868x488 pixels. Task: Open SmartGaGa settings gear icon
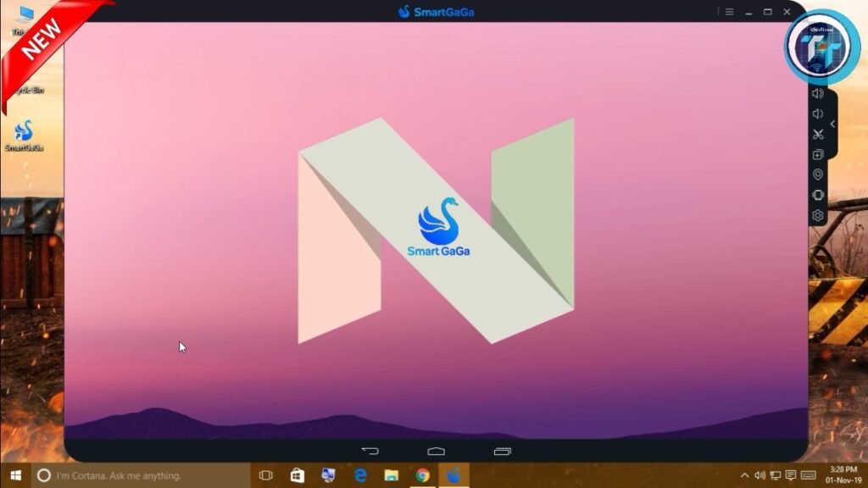818,216
